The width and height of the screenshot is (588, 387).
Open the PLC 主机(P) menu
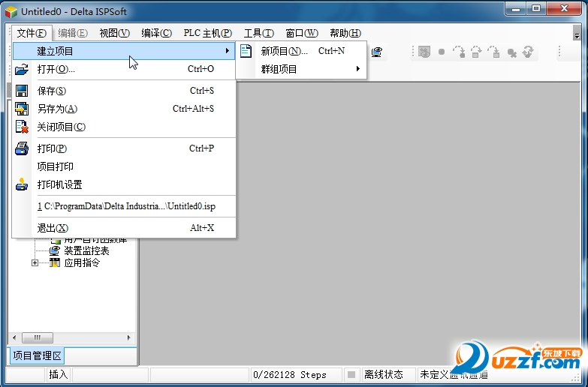pyautogui.click(x=208, y=33)
